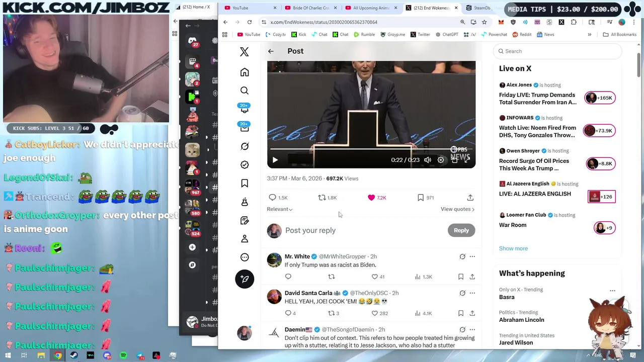Image resolution: width=644 pixels, height=362 pixels.
Task: Bookmark the post showing 971 saves
Action: [x=421, y=198]
